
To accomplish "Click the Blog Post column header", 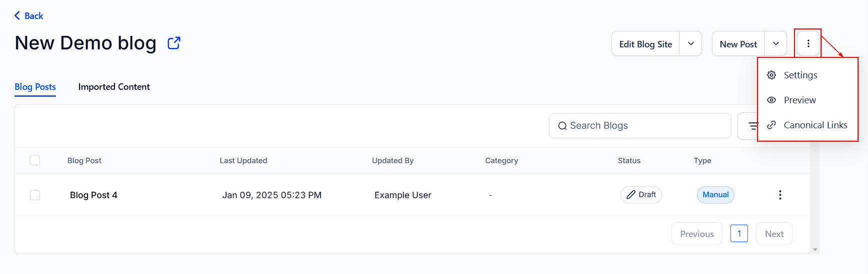I will point(84,161).
